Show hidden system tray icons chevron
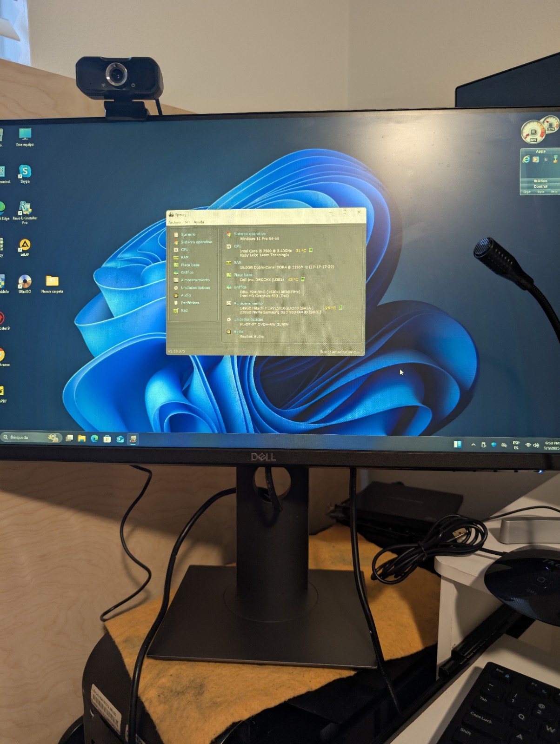Viewport: 560px width, 744px height. click(x=473, y=445)
